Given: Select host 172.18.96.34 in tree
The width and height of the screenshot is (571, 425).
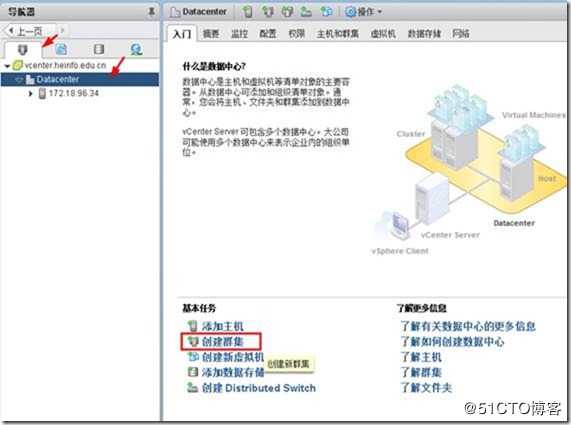Looking at the screenshot, I should point(74,93).
